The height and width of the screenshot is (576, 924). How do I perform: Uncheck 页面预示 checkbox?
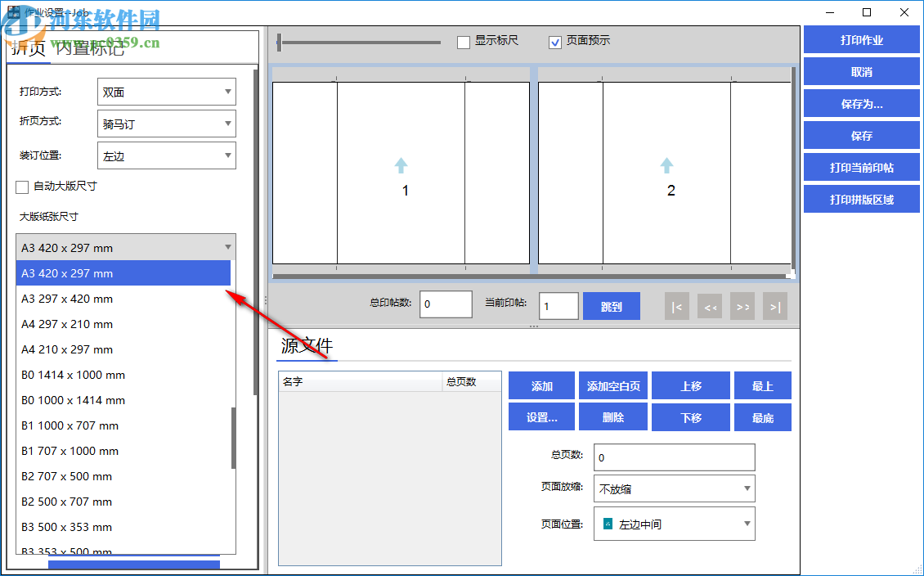pyautogui.click(x=554, y=42)
